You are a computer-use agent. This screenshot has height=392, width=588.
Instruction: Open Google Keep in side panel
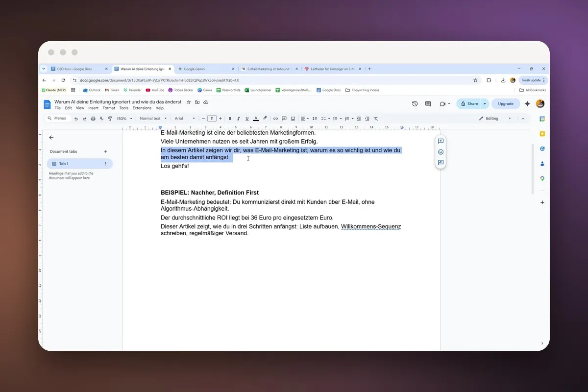point(542,134)
